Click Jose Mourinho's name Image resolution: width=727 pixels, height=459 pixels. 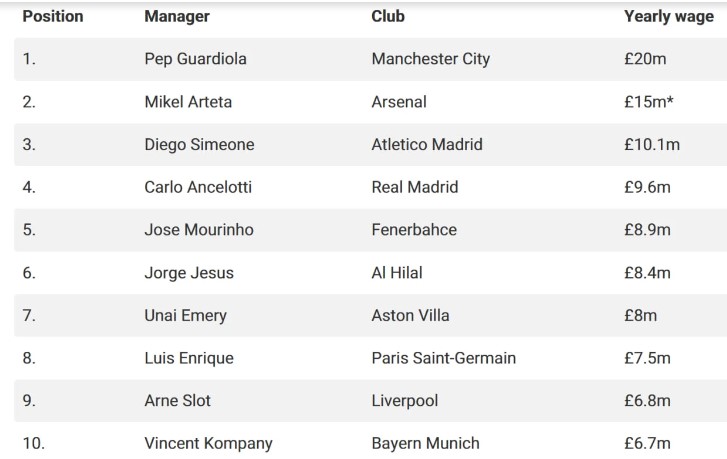coord(199,230)
